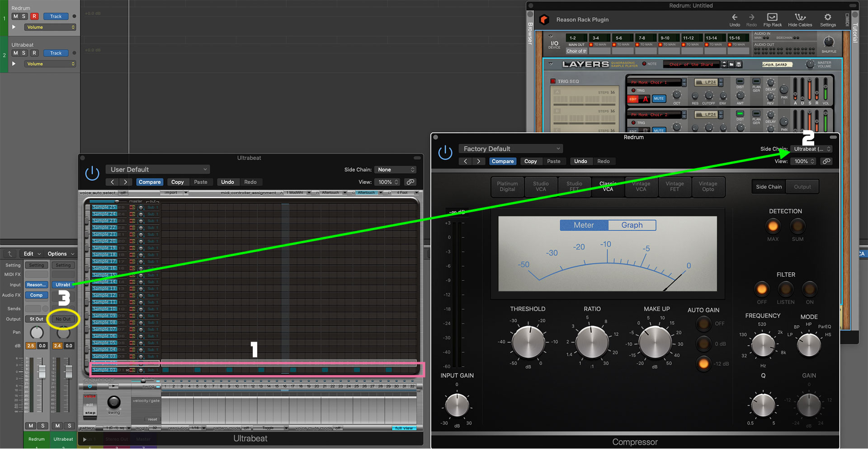Set Auto Gain to -12 dB

(703, 363)
